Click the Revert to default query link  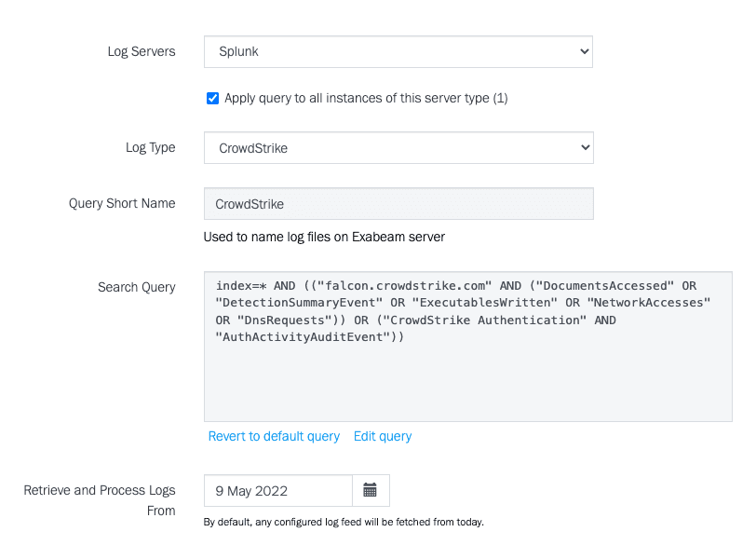[x=274, y=436]
